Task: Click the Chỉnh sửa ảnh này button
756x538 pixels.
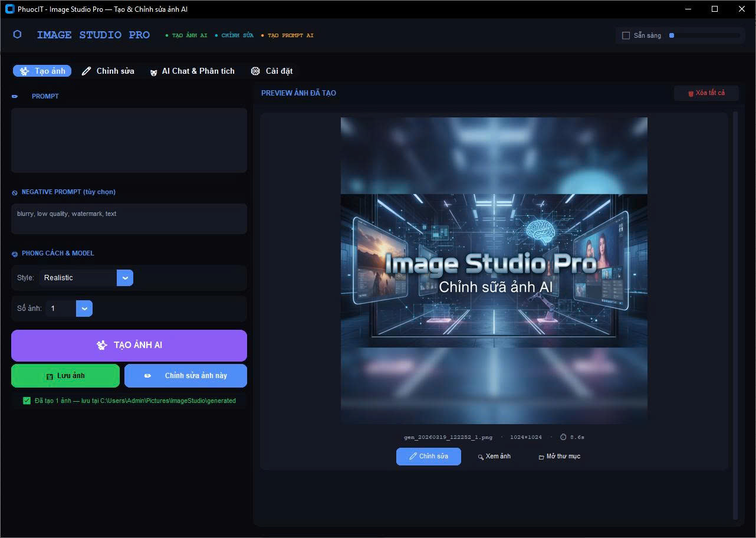Action: click(186, 376)
